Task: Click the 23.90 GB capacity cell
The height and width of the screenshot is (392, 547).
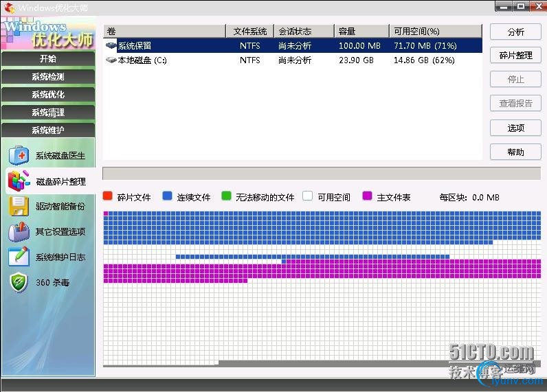Action: [x=356, y=60]
